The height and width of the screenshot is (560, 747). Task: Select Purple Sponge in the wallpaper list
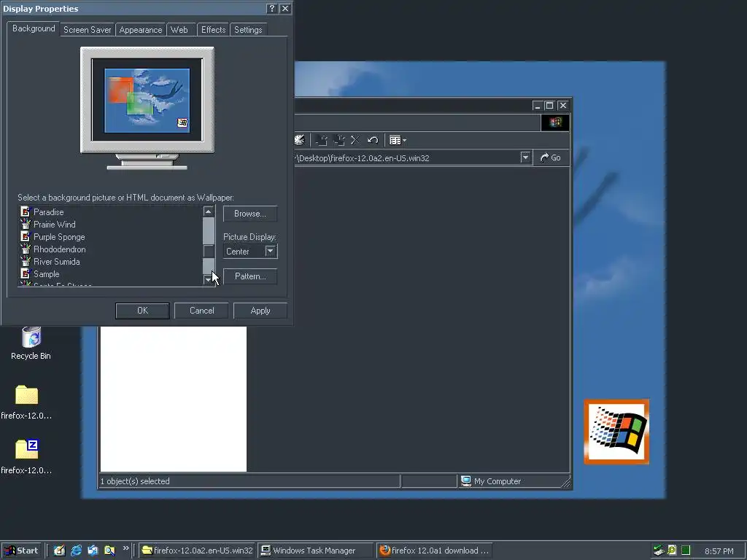coord(59,237)
